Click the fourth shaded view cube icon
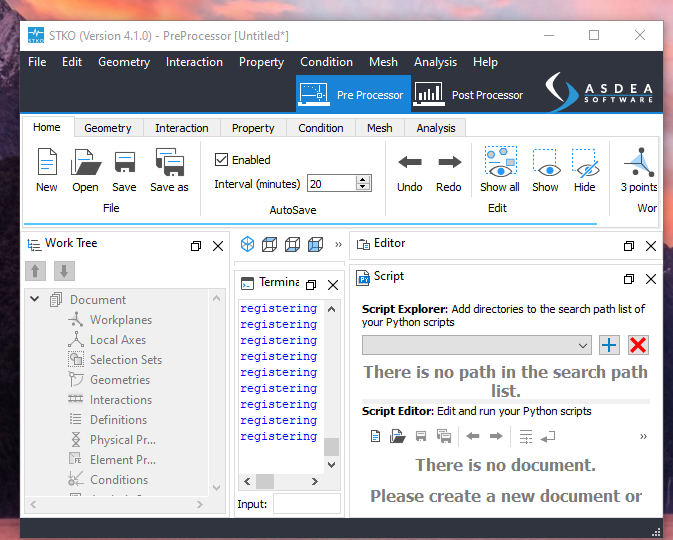This screenshot has width=673, height=540. pyautogui.click(x=315, y=244)
